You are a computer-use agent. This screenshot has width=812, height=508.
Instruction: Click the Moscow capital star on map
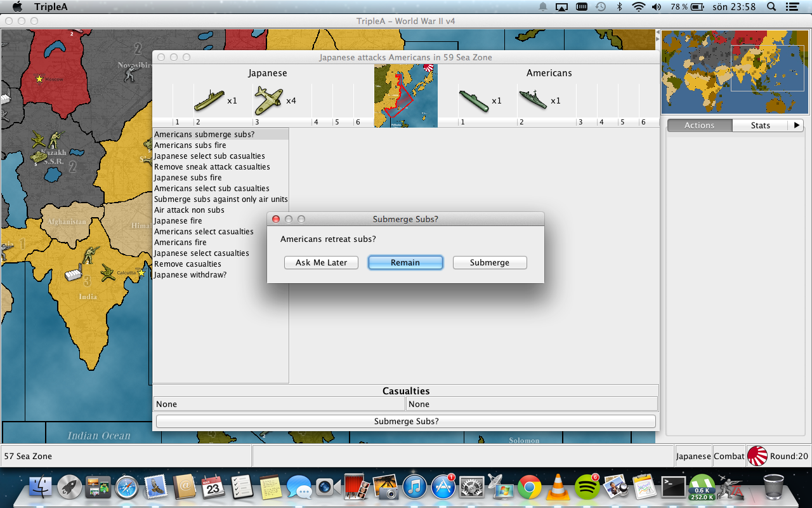[x=39, y=79]
